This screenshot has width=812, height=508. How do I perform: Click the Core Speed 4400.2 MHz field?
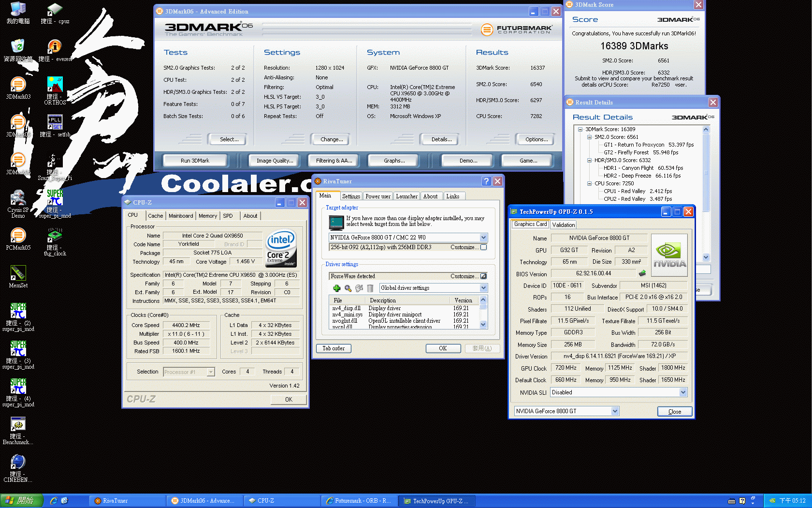click(186, 325)
